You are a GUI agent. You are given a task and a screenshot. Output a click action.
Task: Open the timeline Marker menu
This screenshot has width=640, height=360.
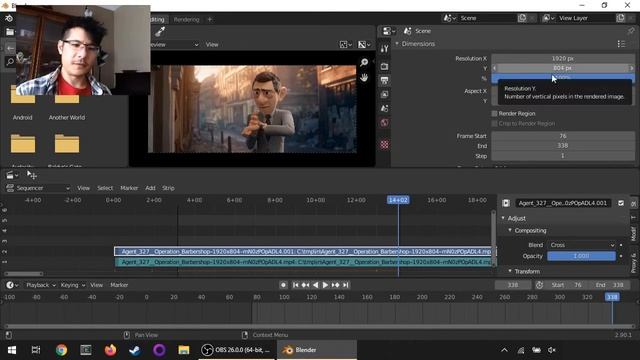(119, 285)
